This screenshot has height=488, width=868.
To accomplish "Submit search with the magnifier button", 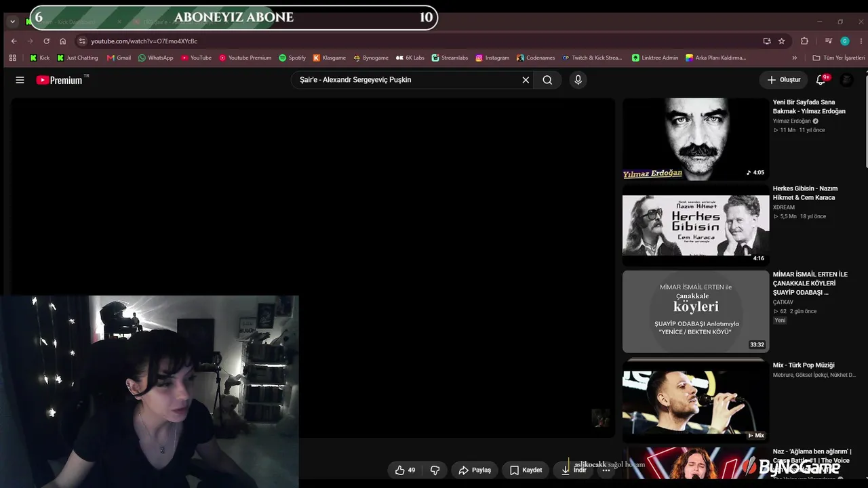I will click(x=547, y=80).
